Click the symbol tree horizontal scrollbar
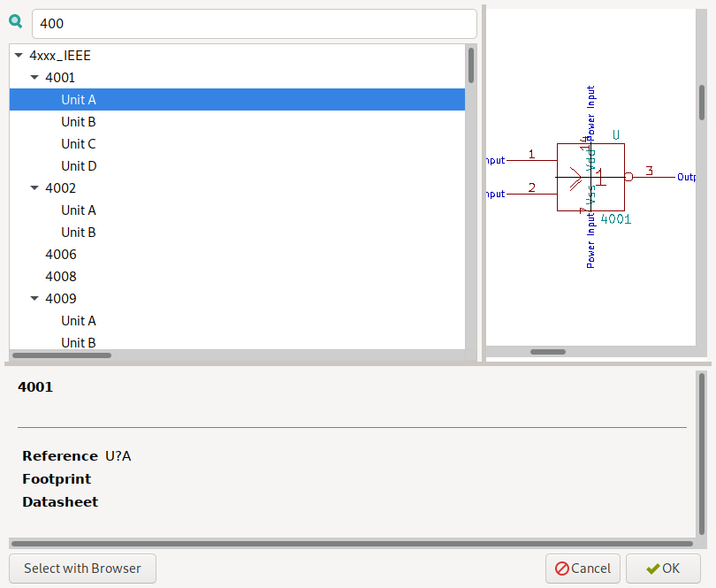Screen dimensions: 716x588 [62, 355]
